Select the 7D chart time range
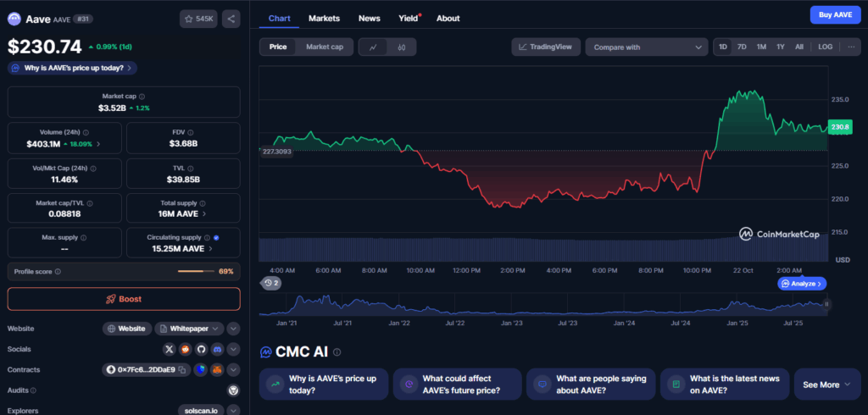868x415 pixels. 742,47
